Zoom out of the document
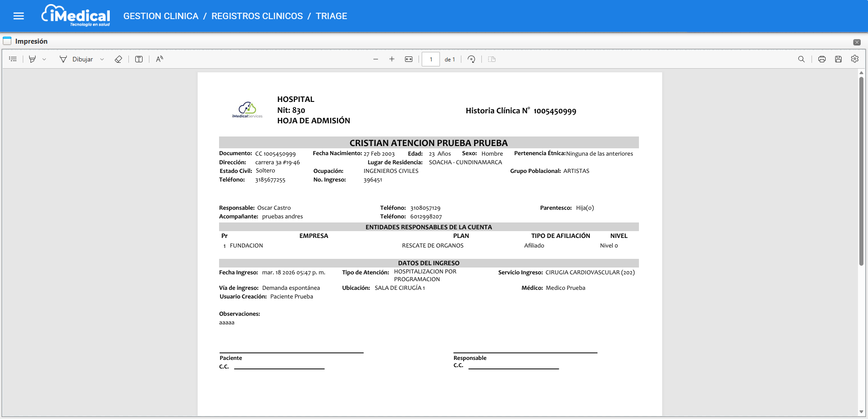The image size is (868, 419). tap(376, 59)
